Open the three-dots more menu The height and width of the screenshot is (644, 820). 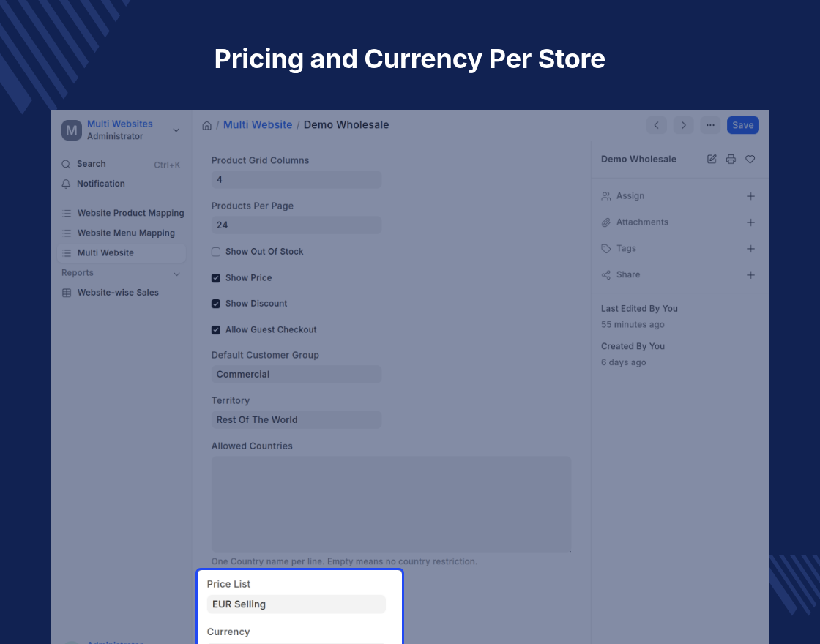click(x=710, y=125)
